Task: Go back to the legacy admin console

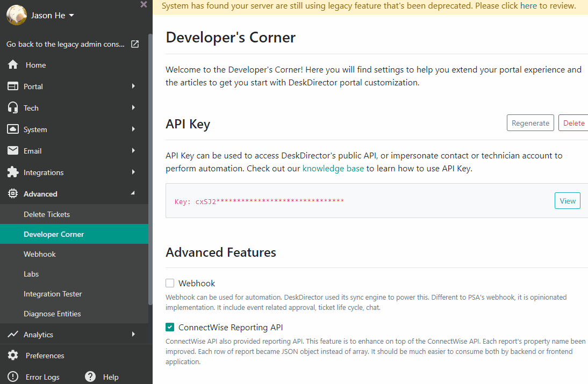Action: pos(65,44)
